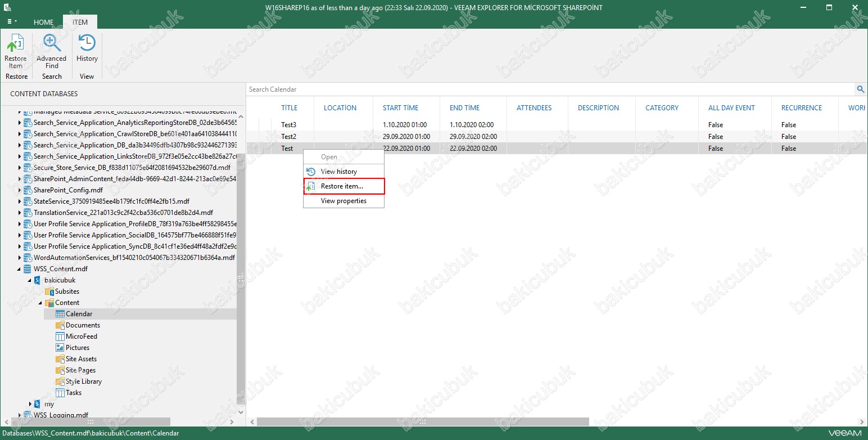Click the bakicubuk SharePoint site icon
Image resolution: width=868 pixels, height=440 pixels.
click(x=38, y=280)
